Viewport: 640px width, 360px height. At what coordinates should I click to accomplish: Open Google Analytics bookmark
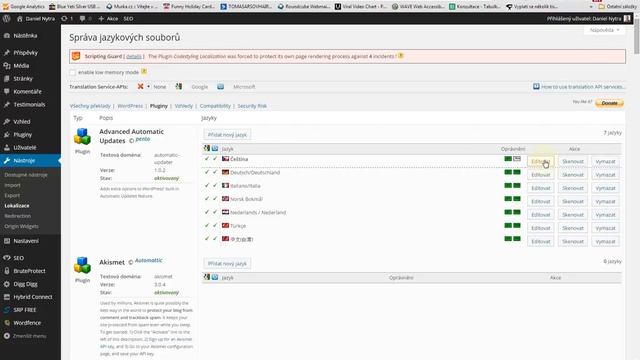(23, 7)
